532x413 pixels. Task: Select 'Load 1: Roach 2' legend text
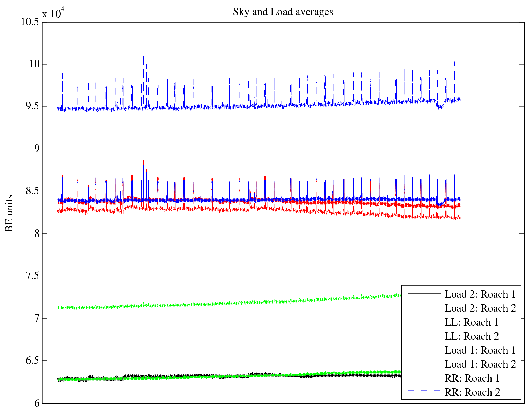[x=480, y=364]
